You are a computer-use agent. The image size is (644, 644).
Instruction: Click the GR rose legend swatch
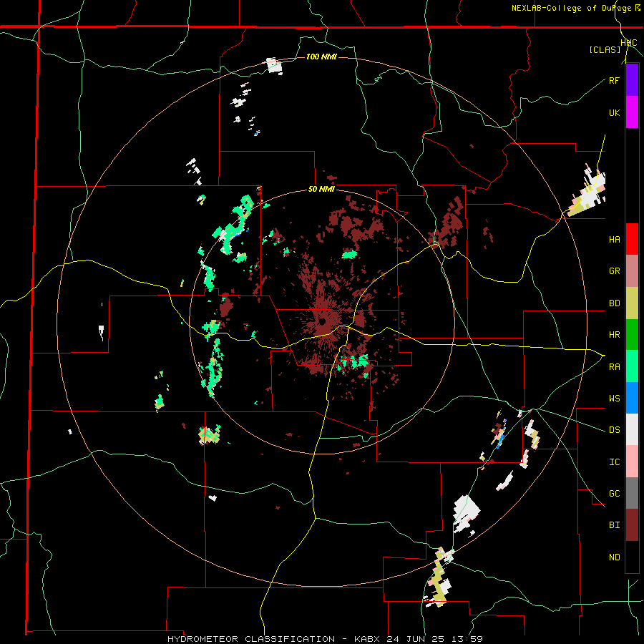632,271
